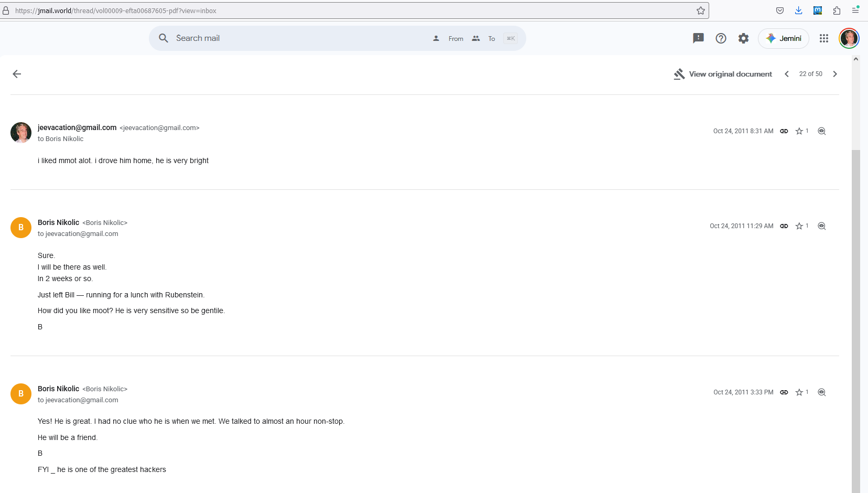Click Boris Nikolic avatar on 3:33 PM message
The width and height of the screenshot is (868, 493).
21,394
